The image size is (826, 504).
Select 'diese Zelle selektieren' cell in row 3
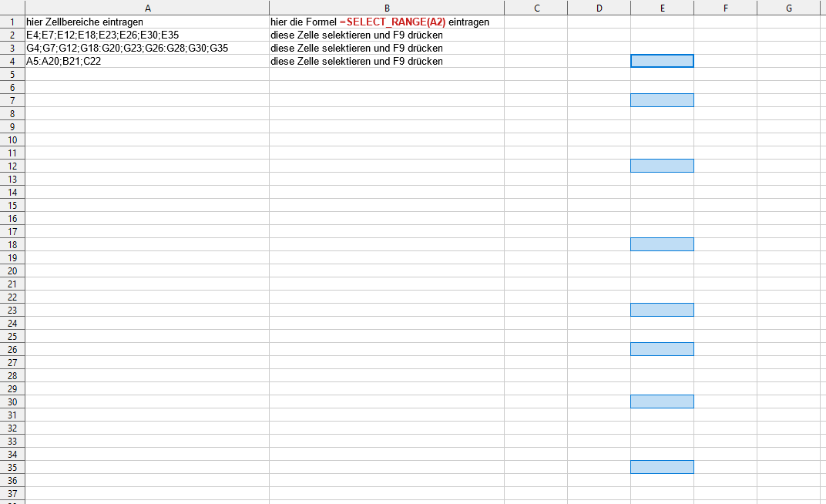tap(387, 48)
